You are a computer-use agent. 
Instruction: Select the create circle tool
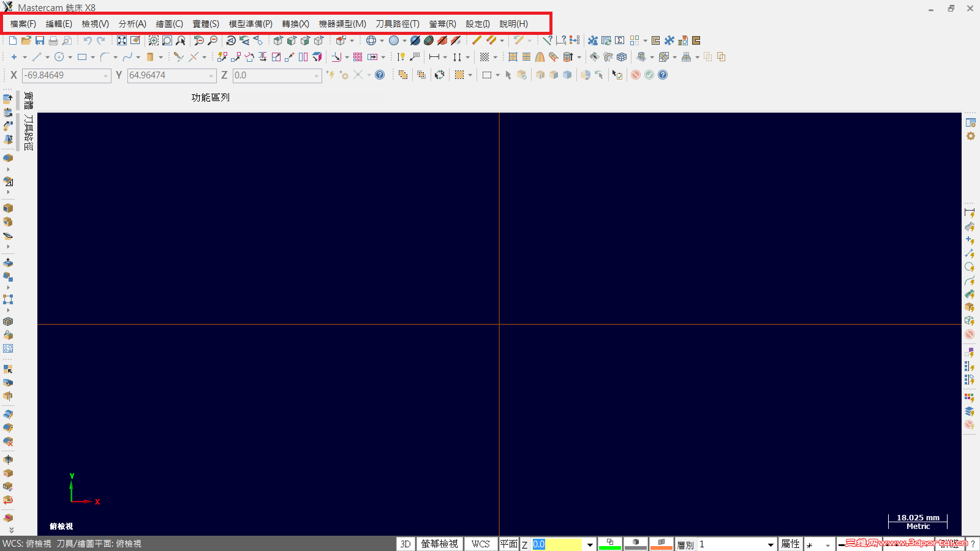tap(59, 57)
